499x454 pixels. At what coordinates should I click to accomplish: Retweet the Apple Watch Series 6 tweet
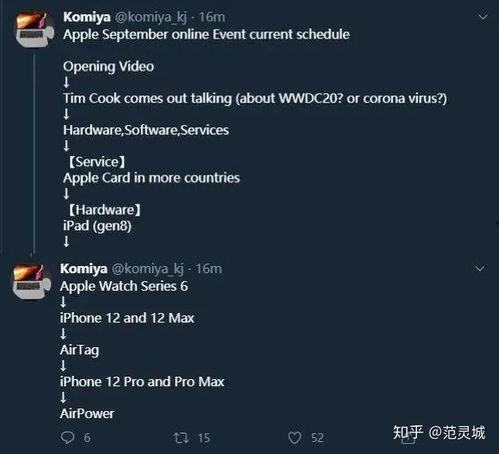181,437
